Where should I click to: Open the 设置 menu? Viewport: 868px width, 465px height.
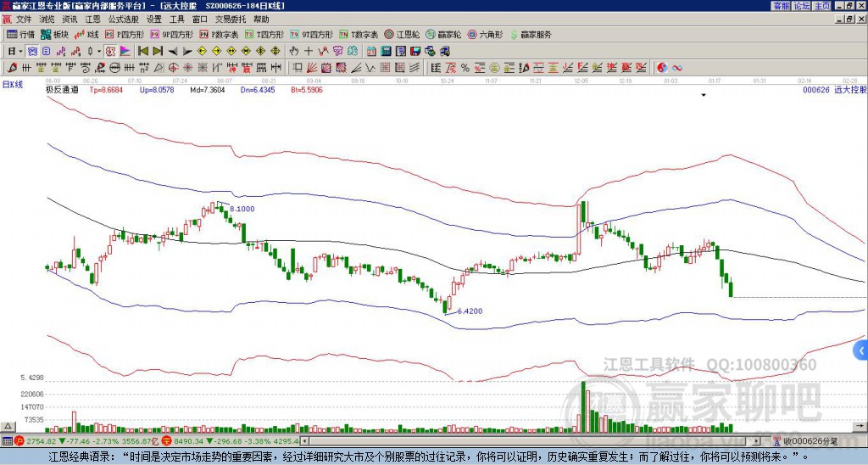click(154, 20)
